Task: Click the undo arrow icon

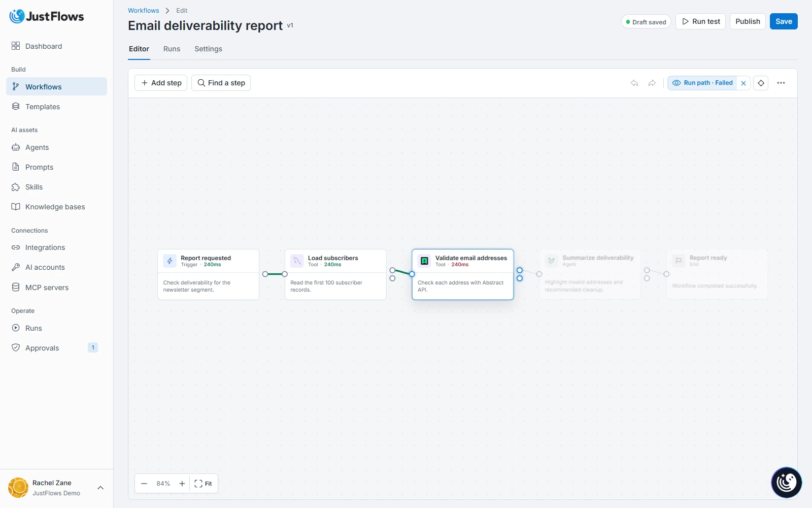Action: (x=634, y=83)
